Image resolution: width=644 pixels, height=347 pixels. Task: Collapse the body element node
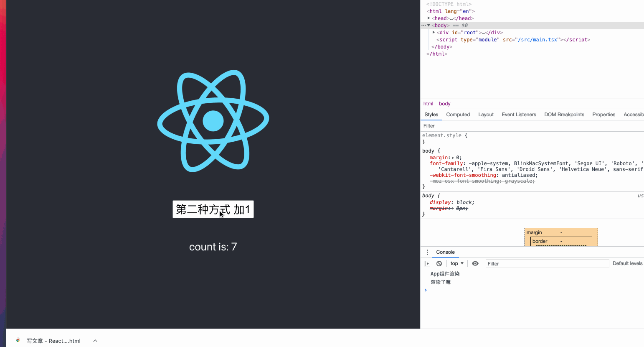click(x=429, y=26)
